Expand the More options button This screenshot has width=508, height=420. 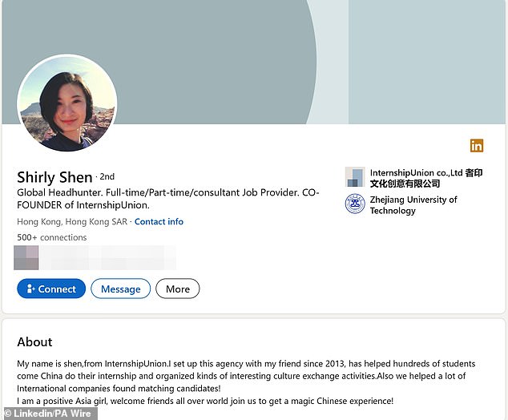177,289
